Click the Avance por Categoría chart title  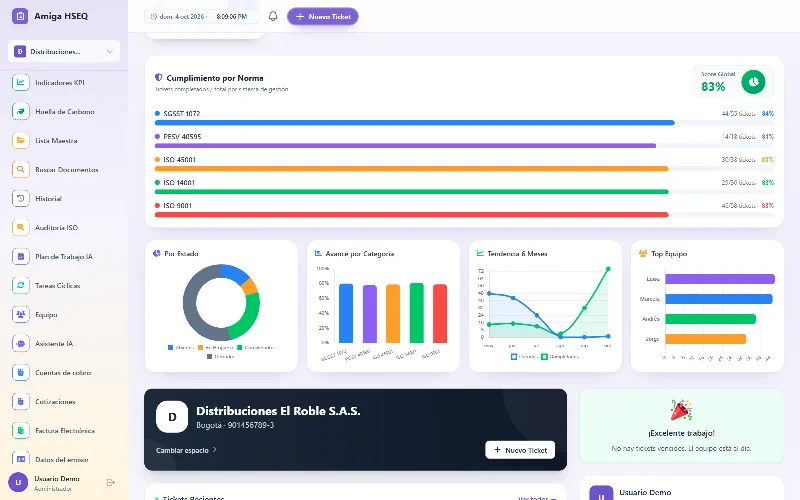pos(360,254)
